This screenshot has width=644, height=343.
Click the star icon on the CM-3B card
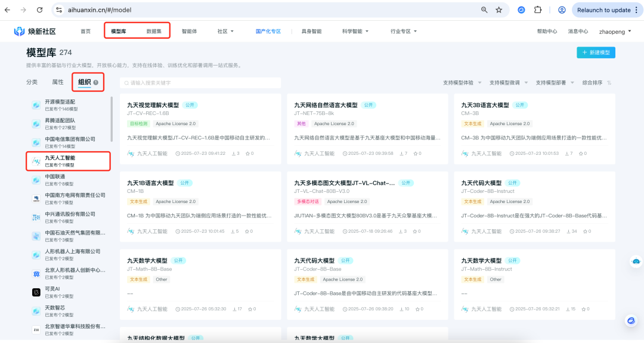[581, 154]
